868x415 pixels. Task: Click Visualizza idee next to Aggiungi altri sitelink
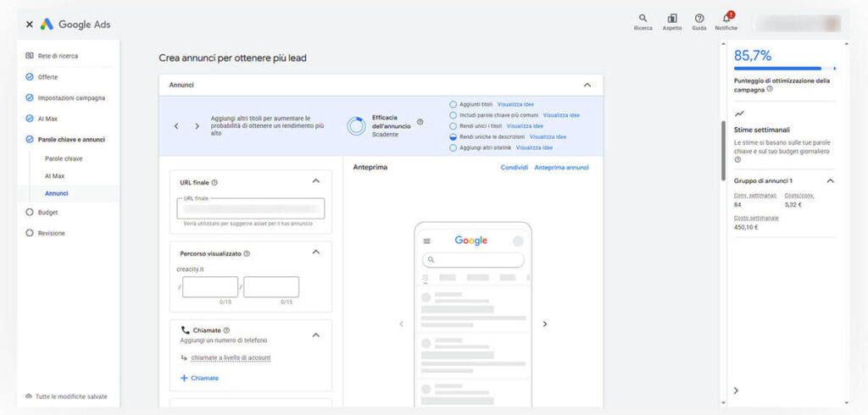coord(534,147)
